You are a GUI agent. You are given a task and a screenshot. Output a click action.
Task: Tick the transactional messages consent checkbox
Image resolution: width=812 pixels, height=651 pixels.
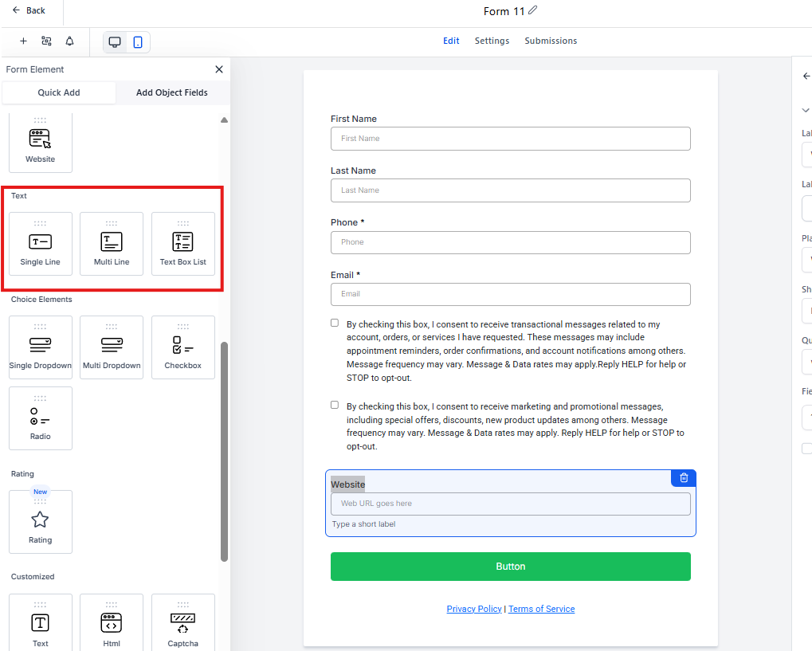tap(335, 324)
